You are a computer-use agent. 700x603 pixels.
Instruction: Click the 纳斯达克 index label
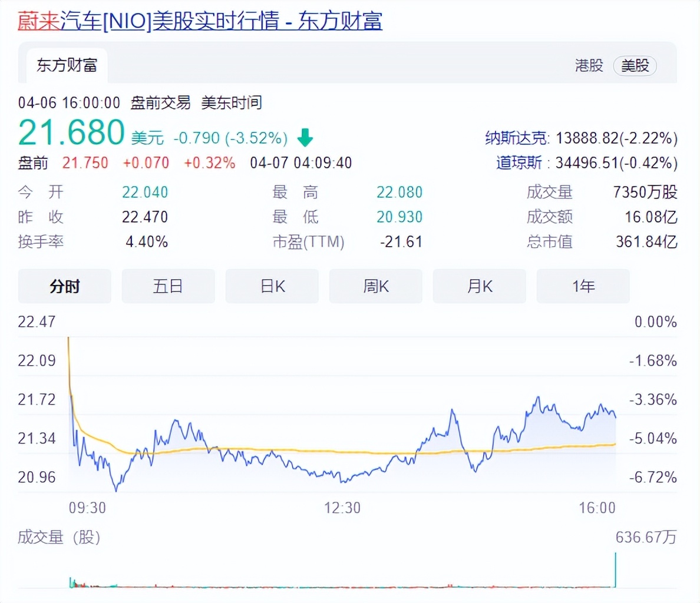(x=516, y=138)
